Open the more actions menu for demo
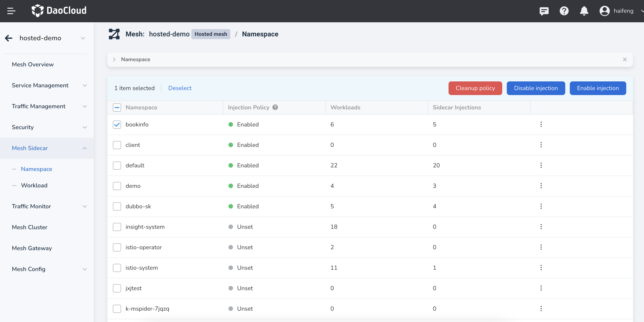This screenshot has height=322, width=644. 541,186
